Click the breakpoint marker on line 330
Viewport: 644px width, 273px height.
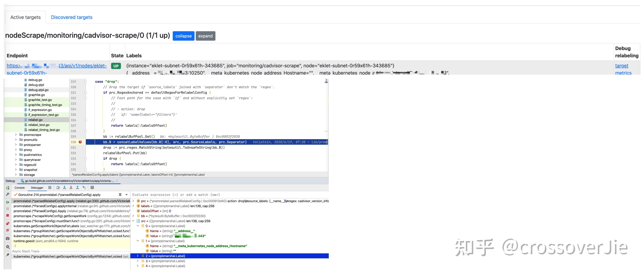coord(80,142)
